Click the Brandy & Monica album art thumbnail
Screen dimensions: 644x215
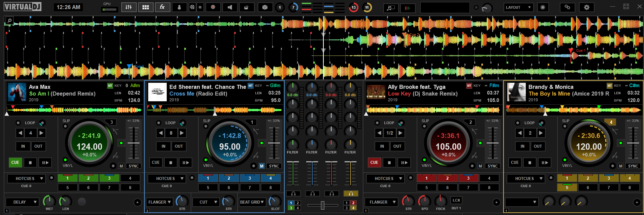516,92
